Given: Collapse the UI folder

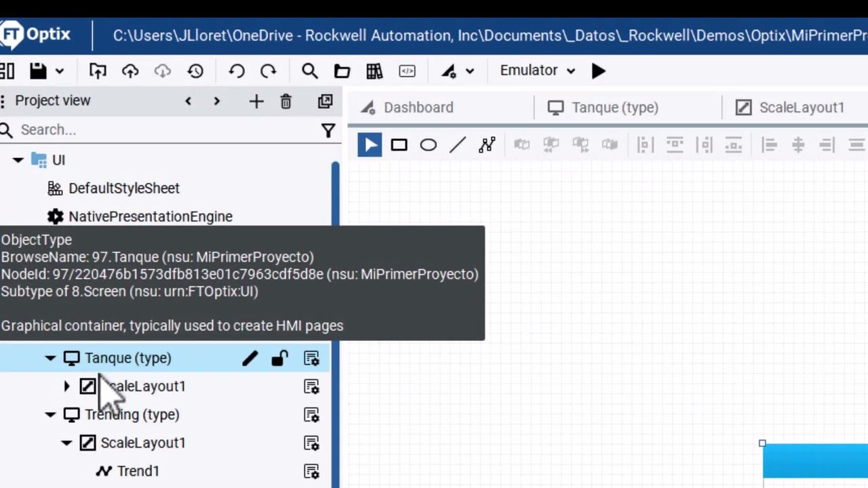Looking at the screenshot, I should (x=18, y=160).
